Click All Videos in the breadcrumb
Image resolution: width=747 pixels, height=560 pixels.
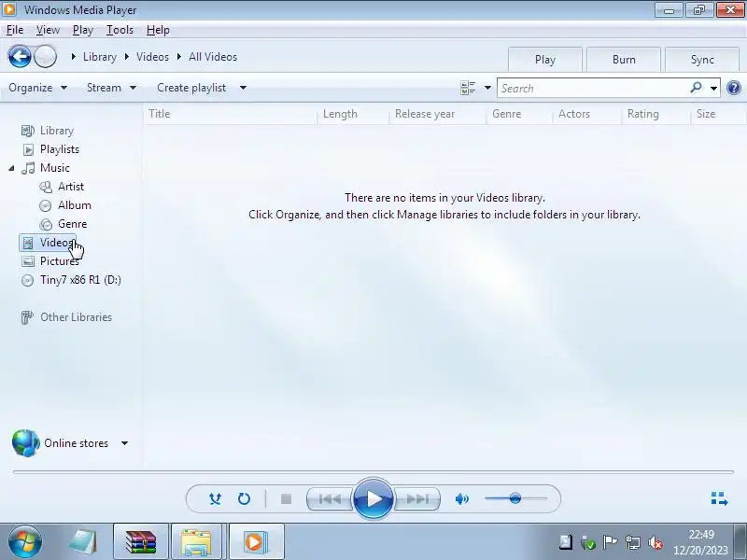pyautogui.click(x=213, y=57)
